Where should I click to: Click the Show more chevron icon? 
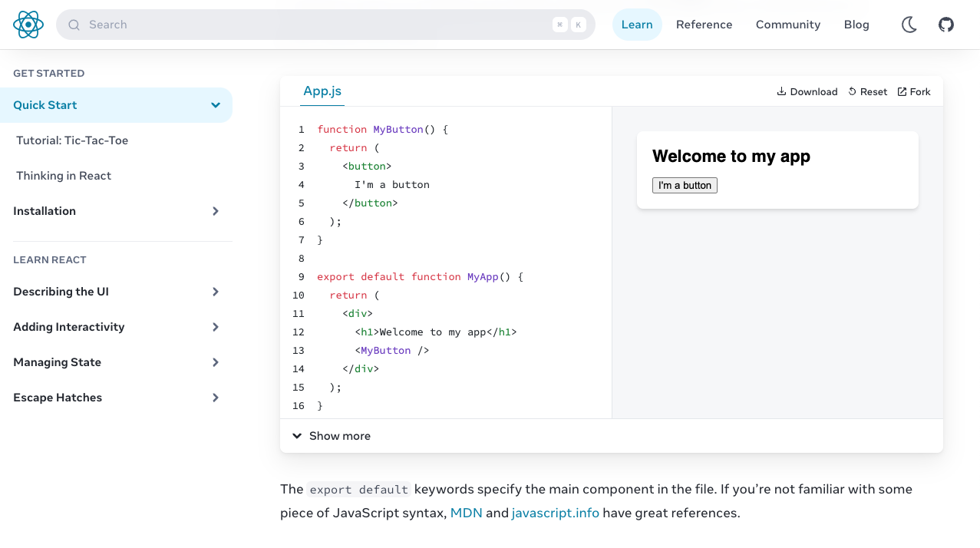pos(297,435)
